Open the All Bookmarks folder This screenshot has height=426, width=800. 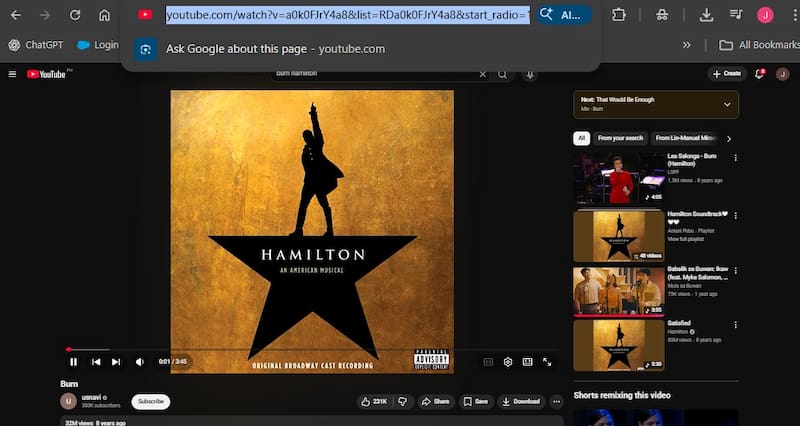coord(759,45)
